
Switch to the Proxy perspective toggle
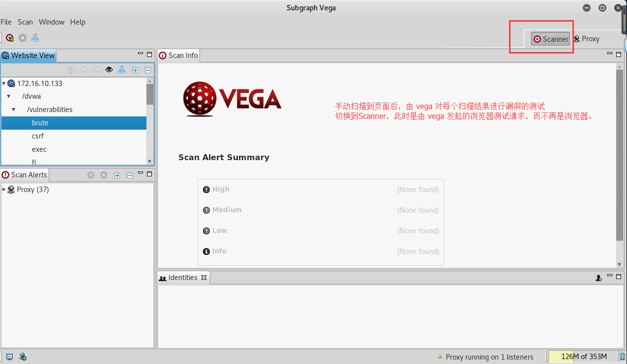click(x=586, y=39)
